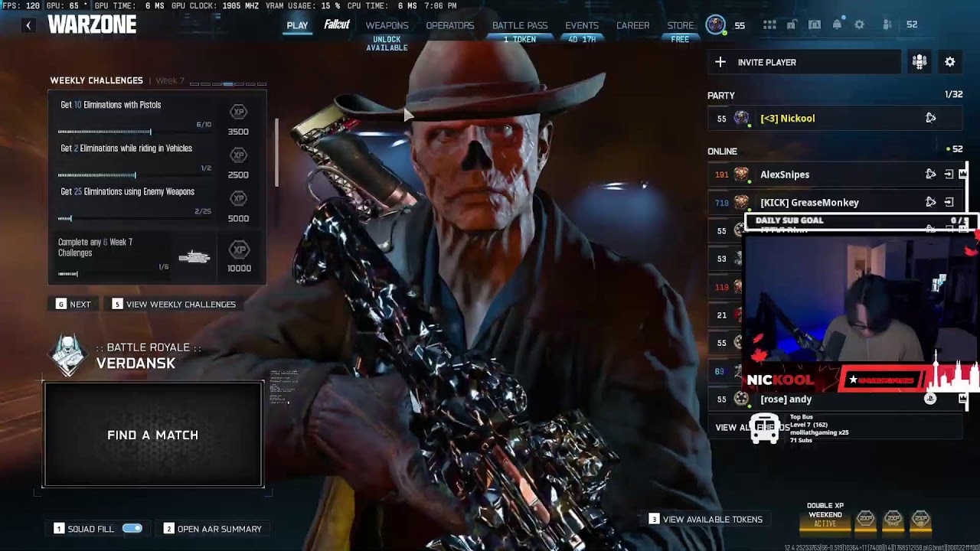Viewport: 980px width, 551px height.
Task: Open settings gear in the top navigation bar
Action: point(859,24)
